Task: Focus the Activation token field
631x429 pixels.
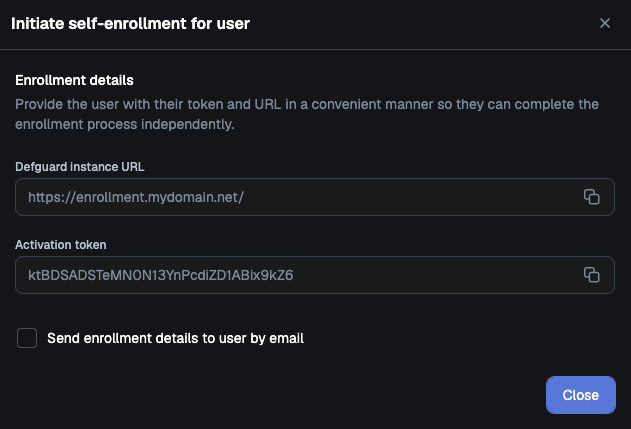Action: coord(315,275)
